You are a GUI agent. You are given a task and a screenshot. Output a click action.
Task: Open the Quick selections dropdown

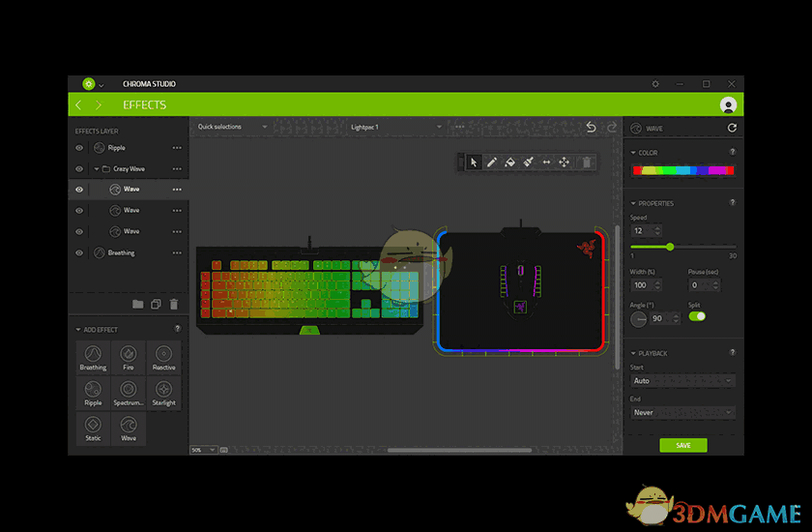coord(232,127)
